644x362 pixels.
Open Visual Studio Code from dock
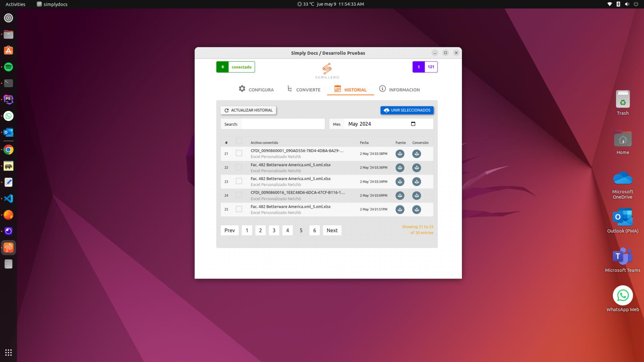(x=8, y=198)
